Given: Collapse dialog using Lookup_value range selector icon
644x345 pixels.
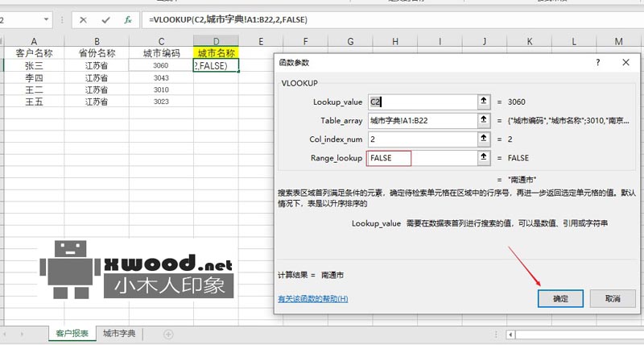Looking at the screenshot, I should (484, 102).
